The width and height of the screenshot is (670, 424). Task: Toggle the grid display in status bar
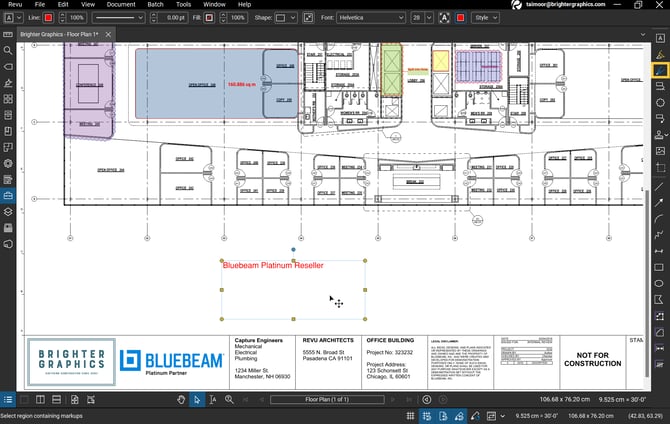click(410, 416)
